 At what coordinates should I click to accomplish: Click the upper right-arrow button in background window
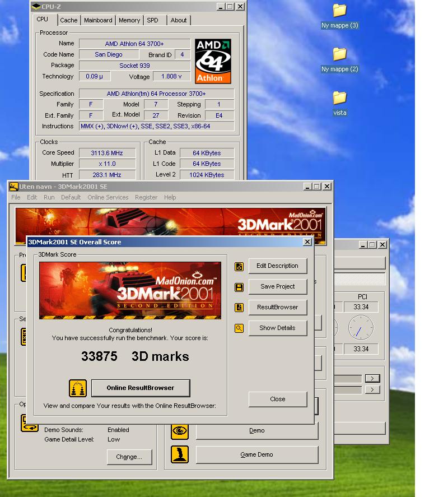point(372,378)
